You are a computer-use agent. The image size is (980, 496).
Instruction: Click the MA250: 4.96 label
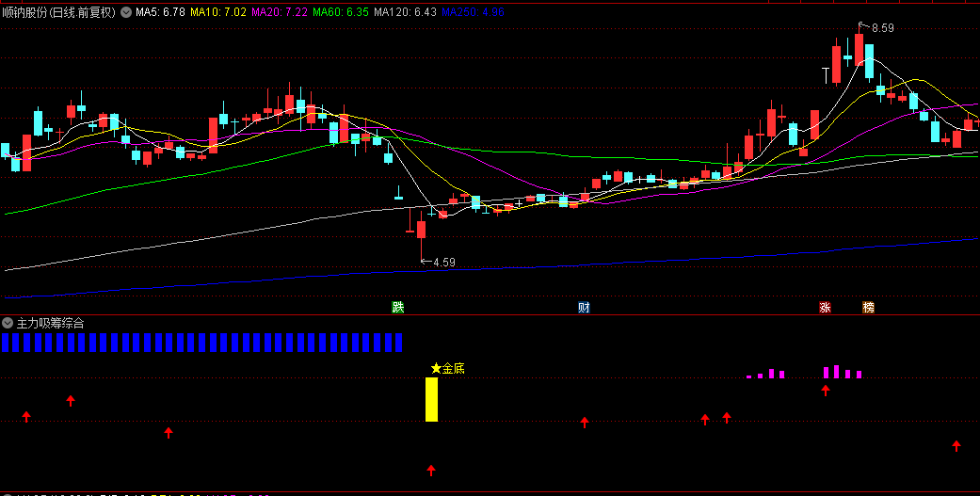click(x=473, y=12)
